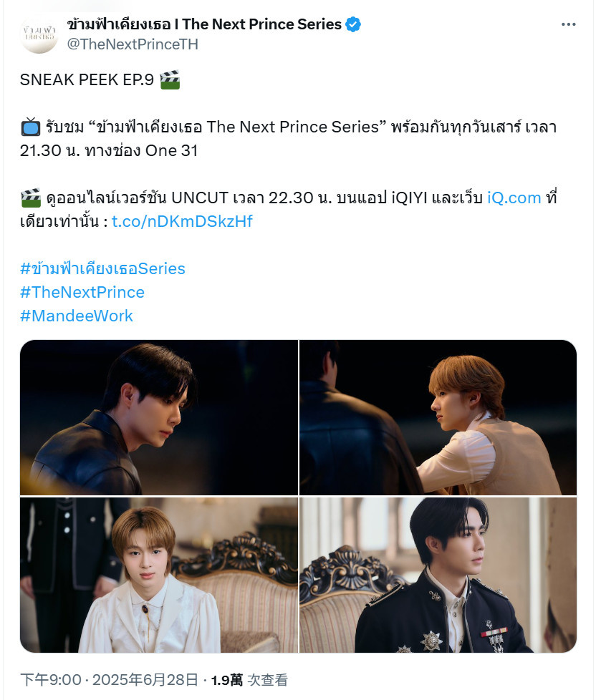Click the clapperboard emoji after SNEAK PEEK EP.9
The image size is (596, 700).
pyautogui.click(x=170, y=80)
